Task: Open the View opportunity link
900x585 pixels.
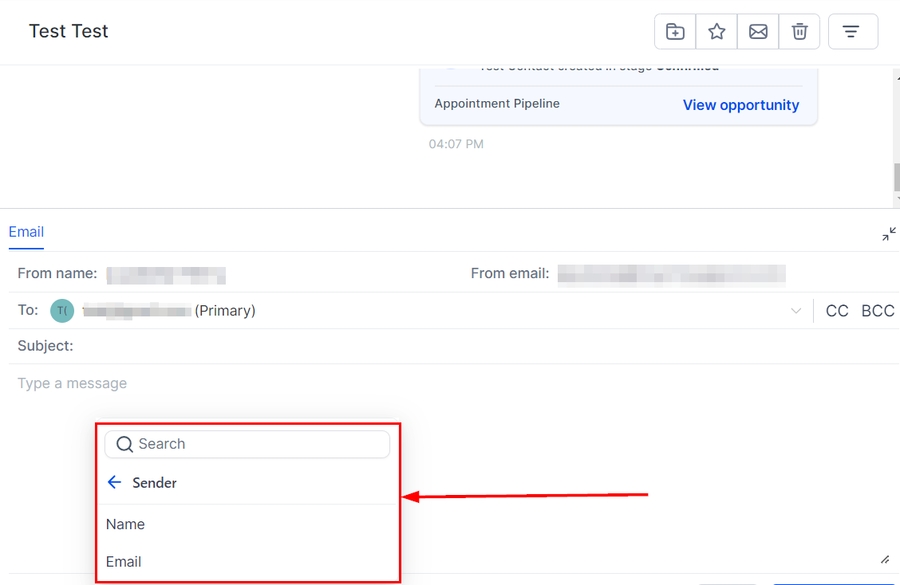Action: click(x=740, y=105)
